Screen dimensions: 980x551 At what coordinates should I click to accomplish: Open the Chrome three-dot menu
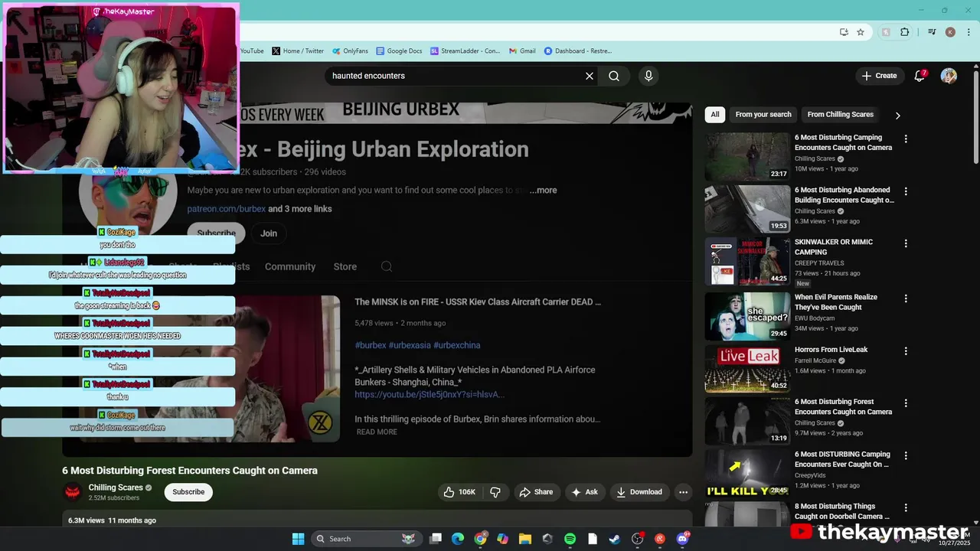(967, 32)
